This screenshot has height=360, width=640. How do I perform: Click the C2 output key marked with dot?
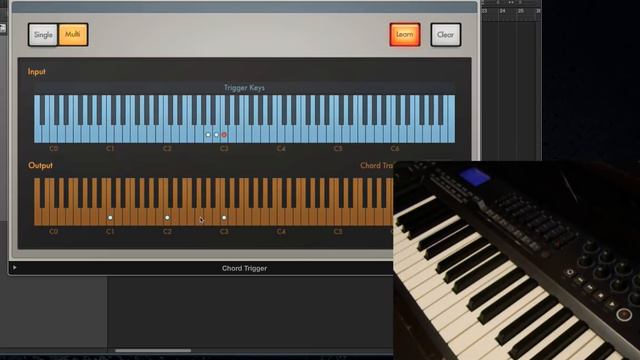(x=167, y=218)
